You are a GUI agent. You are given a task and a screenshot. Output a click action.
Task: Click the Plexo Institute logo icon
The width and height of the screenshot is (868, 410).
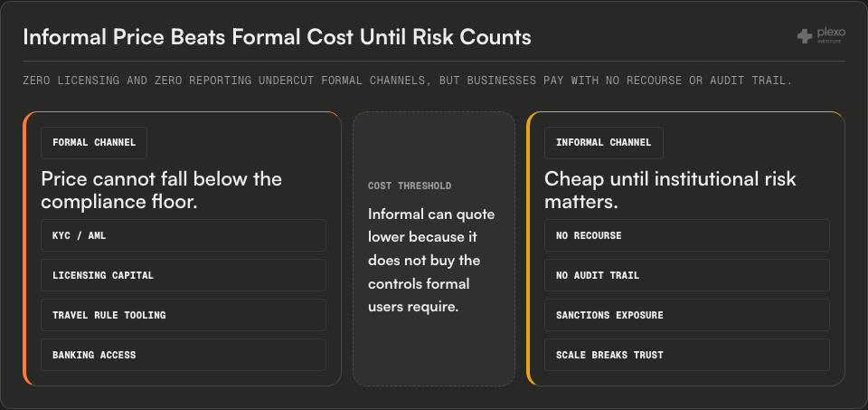[805, 36]
